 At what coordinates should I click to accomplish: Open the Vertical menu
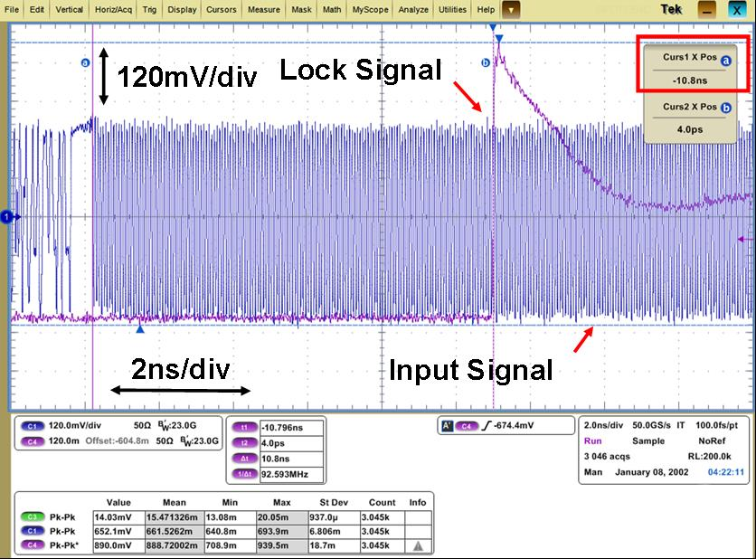70,10
